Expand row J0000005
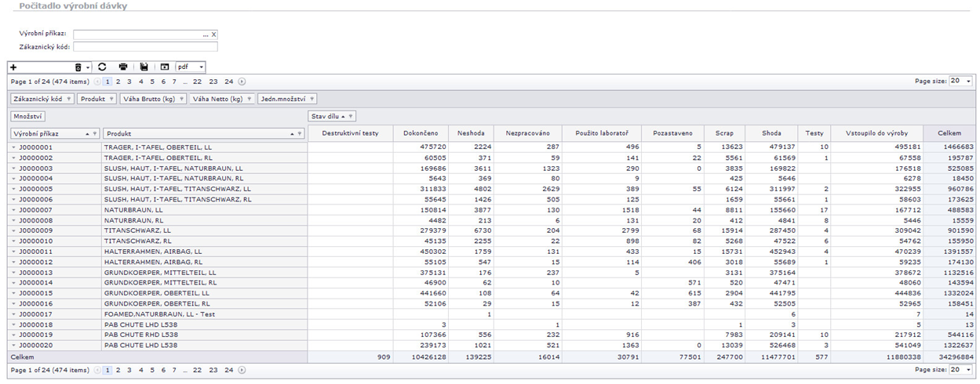This screenshot has height=384, width=980. [13, 189]
